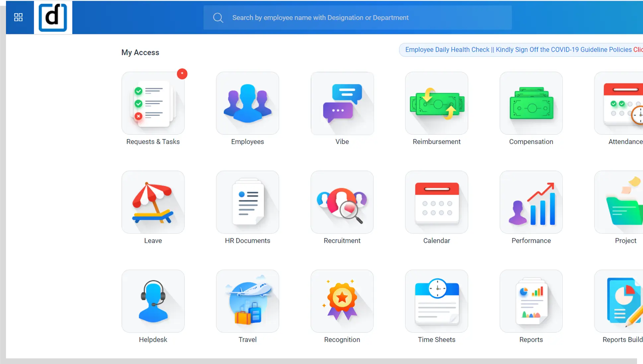Open the Time Sheets module
The height and width of the screenshot is (364, 643).
tap(437, 301)
